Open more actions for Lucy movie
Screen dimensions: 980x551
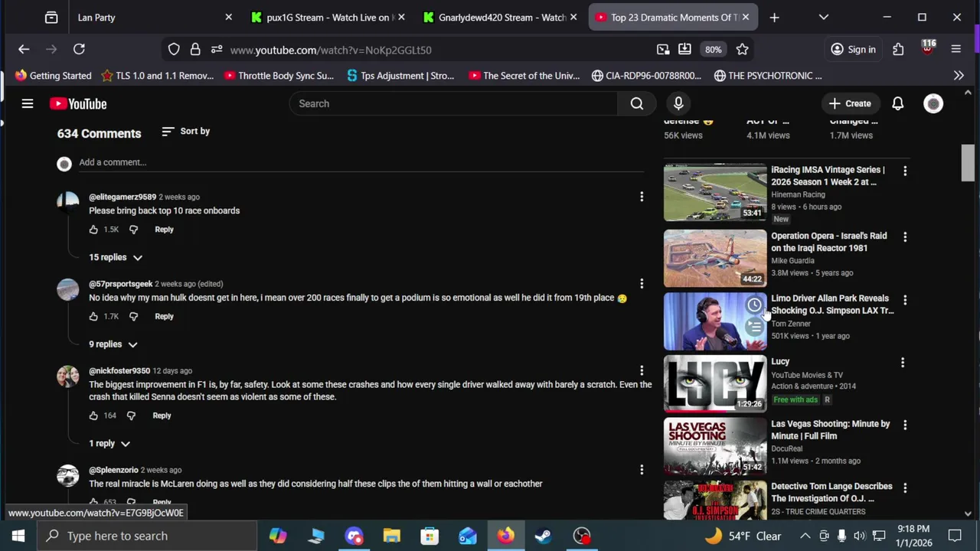903,363
